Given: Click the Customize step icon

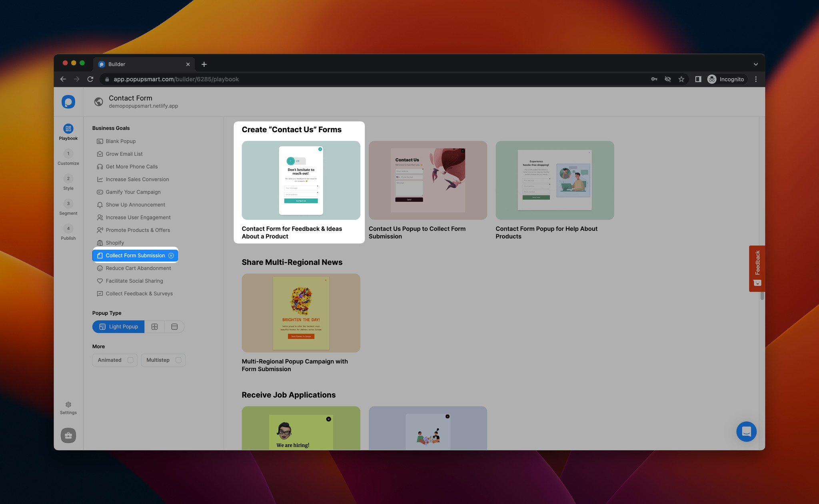Looking at the screenshot, I should [68, 153].
